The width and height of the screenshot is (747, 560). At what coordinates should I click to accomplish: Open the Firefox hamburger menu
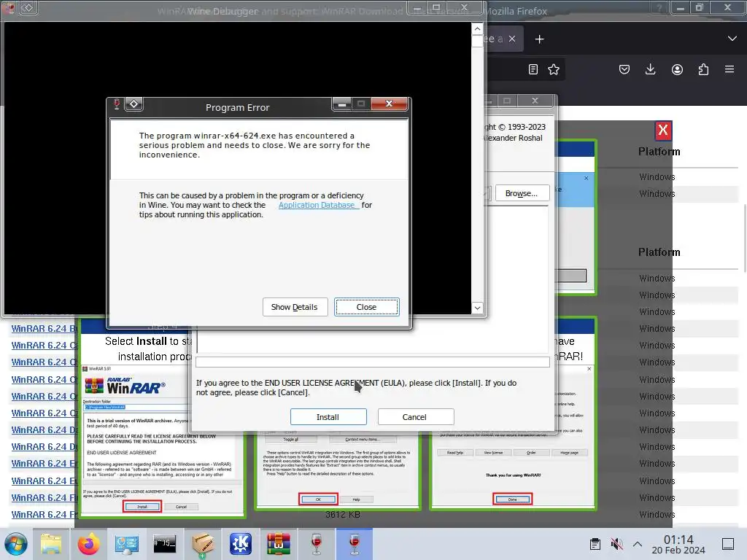729,69
